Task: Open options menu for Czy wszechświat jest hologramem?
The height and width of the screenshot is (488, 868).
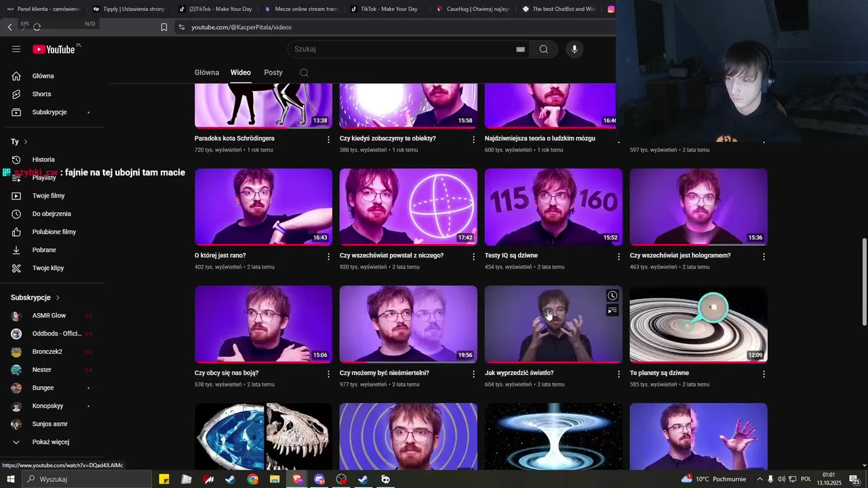Action: 764,257
